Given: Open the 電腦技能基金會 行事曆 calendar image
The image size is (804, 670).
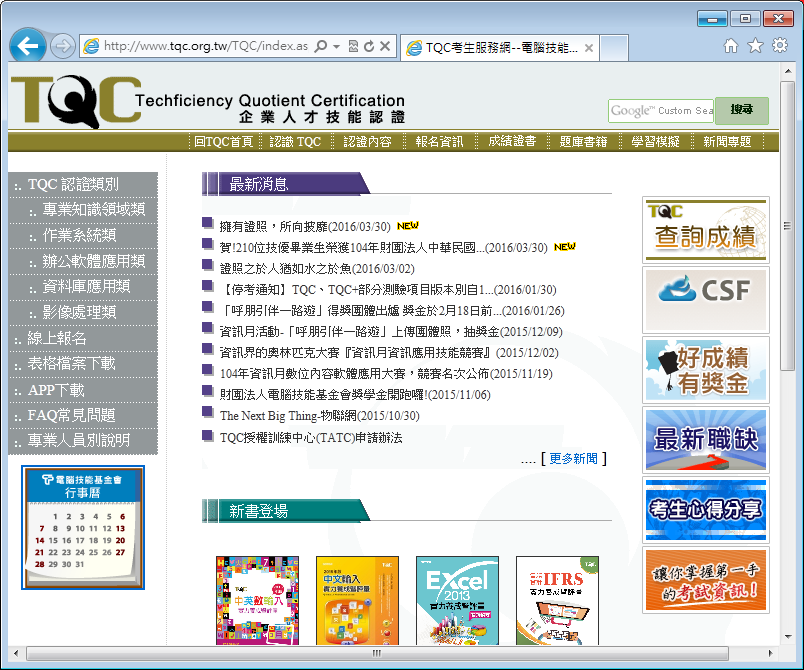Looking at the screenshot, I should point(83,527).
